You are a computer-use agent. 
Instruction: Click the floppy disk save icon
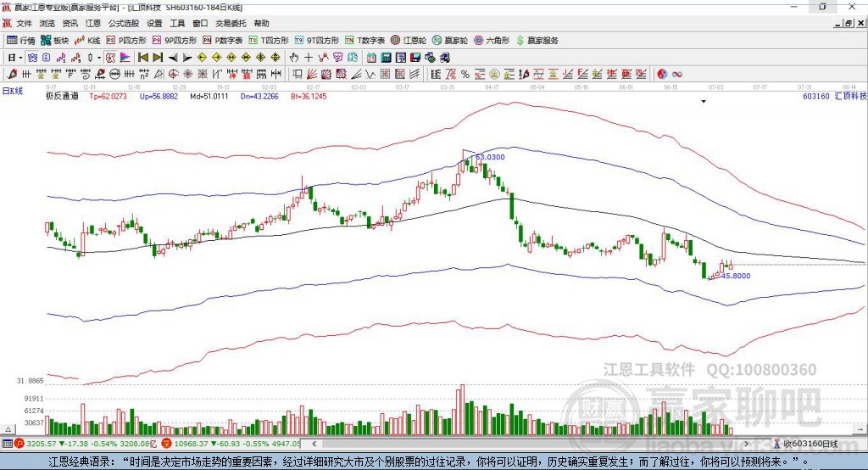coord(415,58)
